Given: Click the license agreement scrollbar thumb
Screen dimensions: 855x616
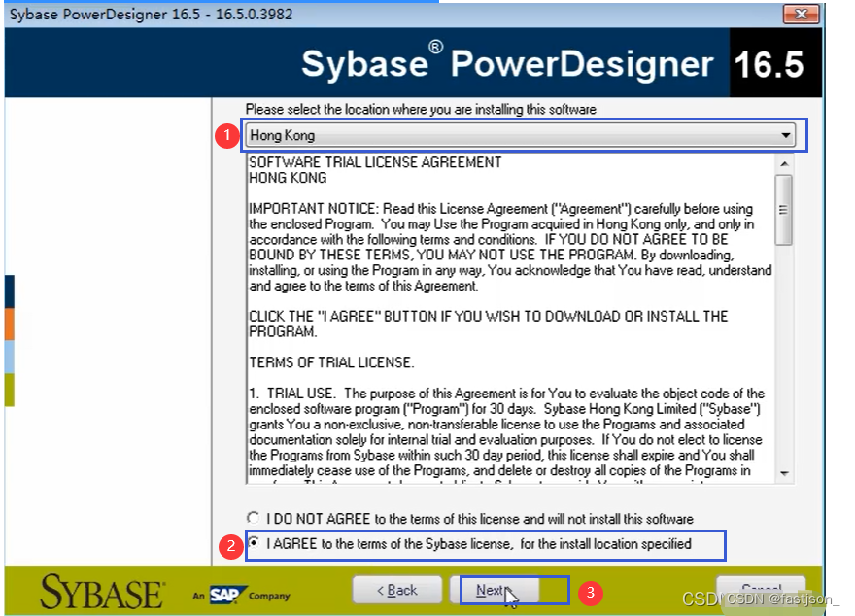Looking at the screenshot, I should pyautogui.click(x=784, y=210).
